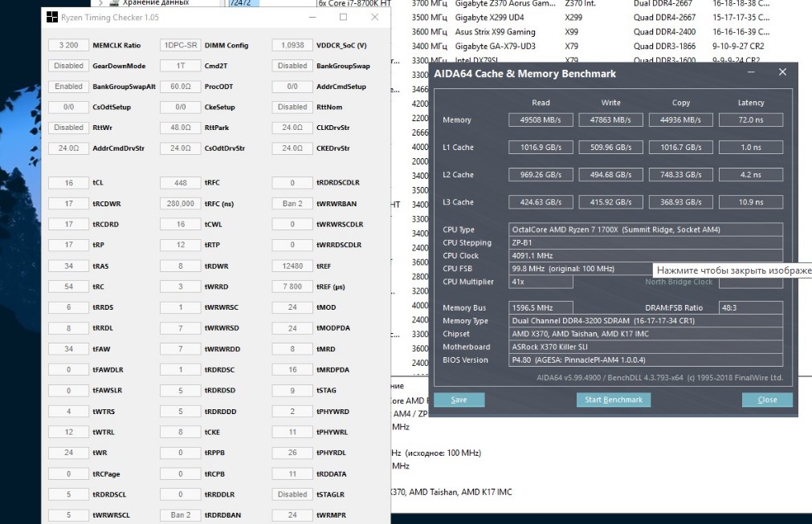The height and width of the screenshot is (524, 812).
Task: Click the BankGroupSwap Disabled field
Action: (292, 66)
